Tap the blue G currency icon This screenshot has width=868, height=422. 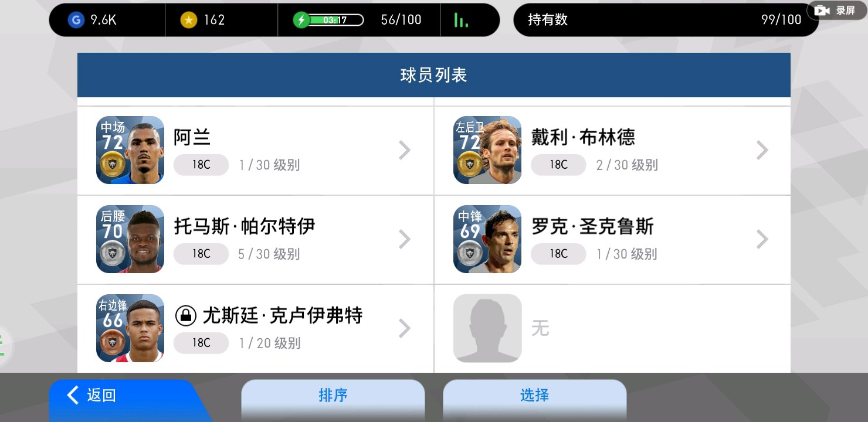[x=76, y=20]
